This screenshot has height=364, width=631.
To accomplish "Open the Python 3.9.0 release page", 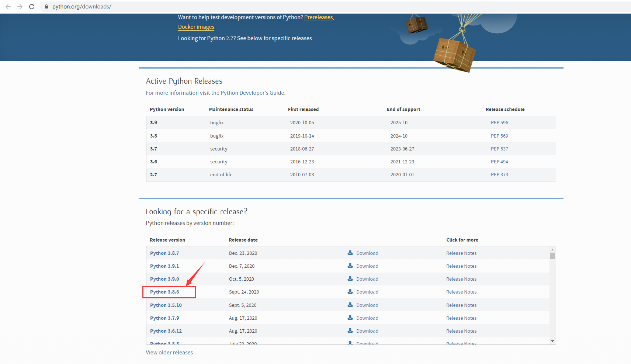I will (x=164, y=279).
